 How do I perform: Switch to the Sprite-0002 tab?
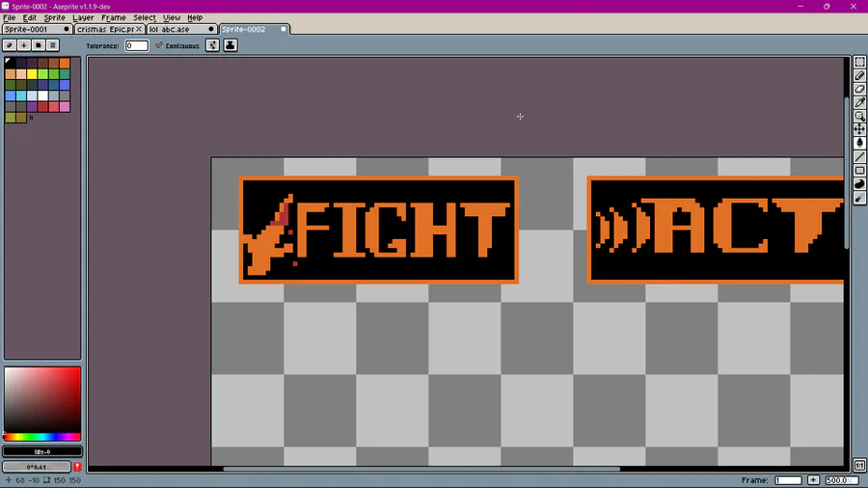click(x=254, y=29)
